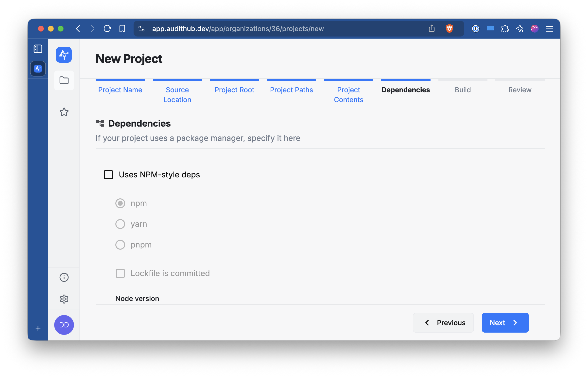Click the share icon in the toolbar
588x377 pixels.
coord(432,28)
